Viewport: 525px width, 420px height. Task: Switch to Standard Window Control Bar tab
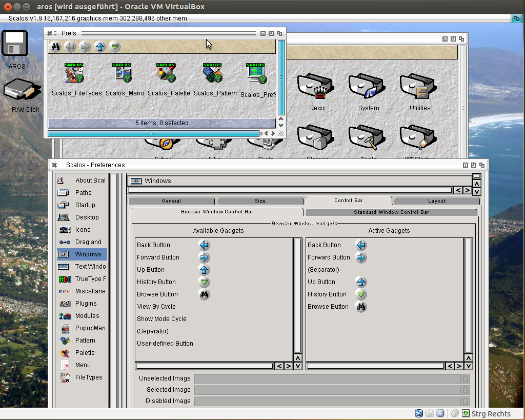[x=391, y=212]
